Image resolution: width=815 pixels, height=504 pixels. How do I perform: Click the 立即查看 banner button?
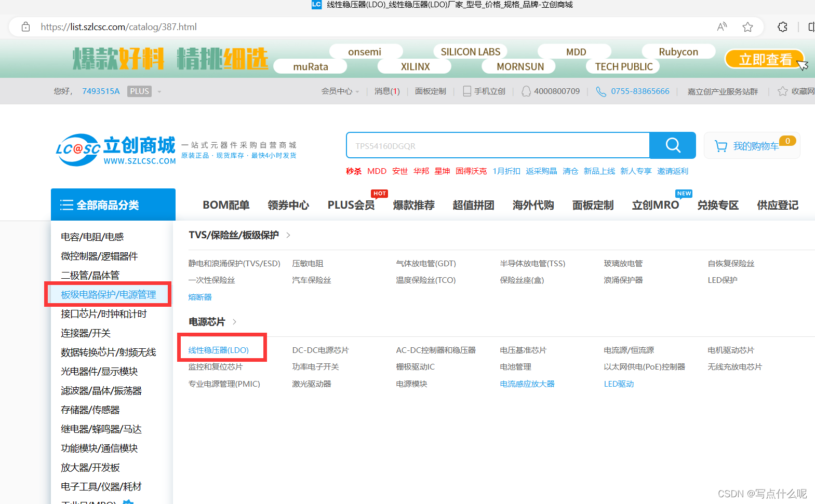tap(765, 60)
